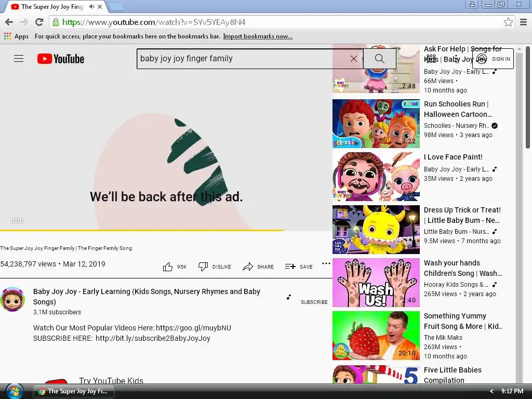Click the SIGN IN button

click(493, 59)
